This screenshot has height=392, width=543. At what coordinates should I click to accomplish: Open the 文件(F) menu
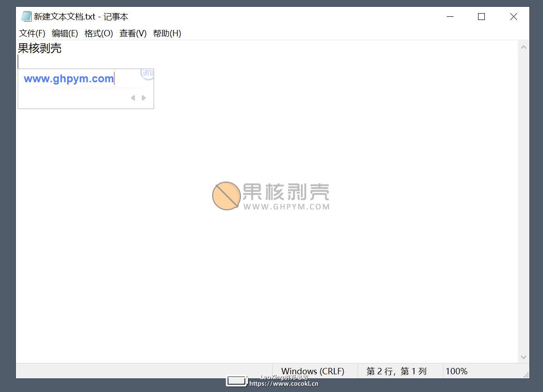(x=32, y=34)
